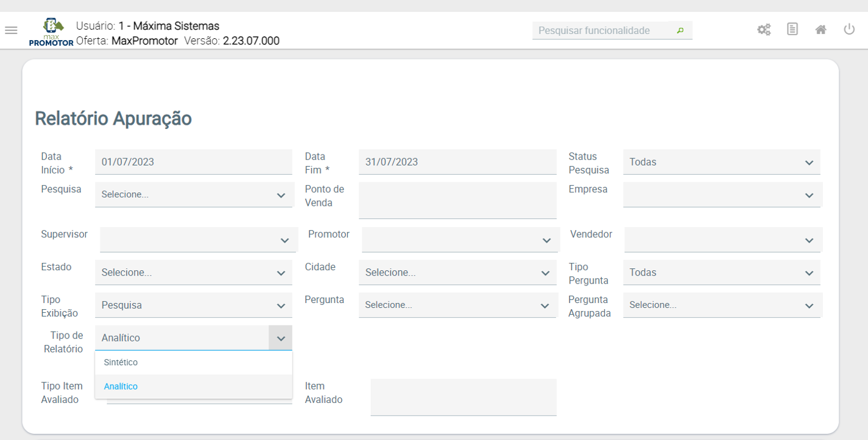The height and width of the screenshot is (440, 868).
Task: Open the Empresa dropdown
Action: pos(723,195)
